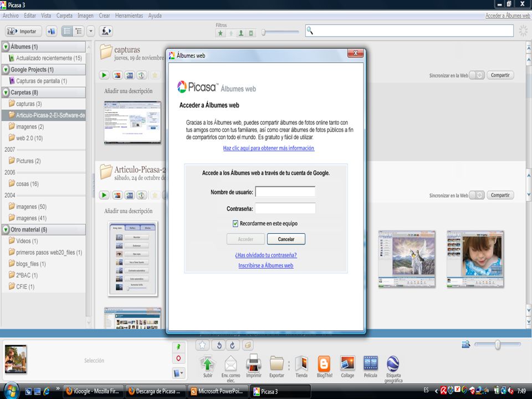
Task: Collapse the Google Projects (1) section
Action: point(6,70)
